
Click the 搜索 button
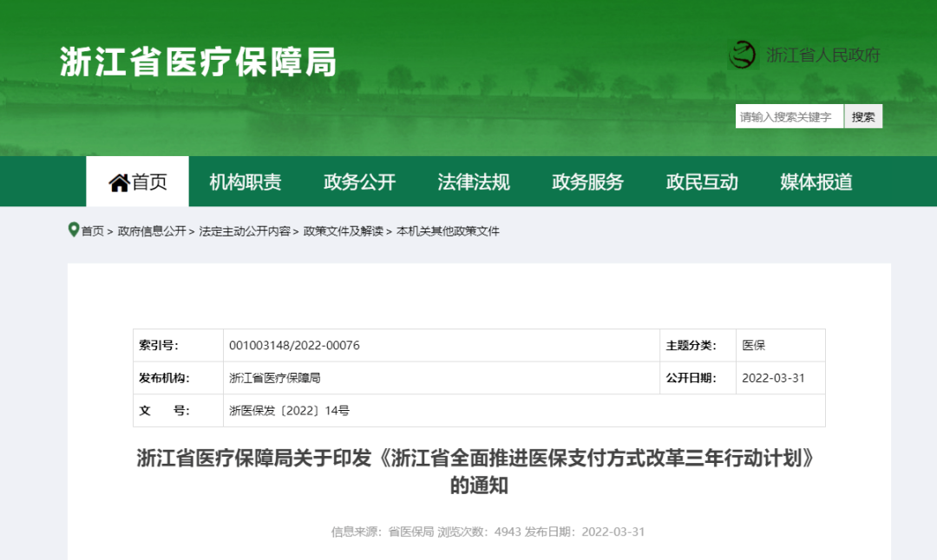(x=863, y=116)
